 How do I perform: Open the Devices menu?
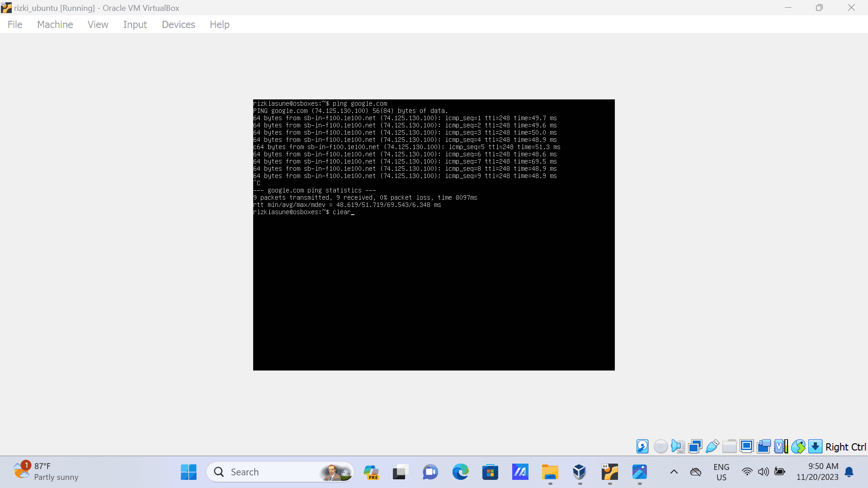[x=179, y=24]
